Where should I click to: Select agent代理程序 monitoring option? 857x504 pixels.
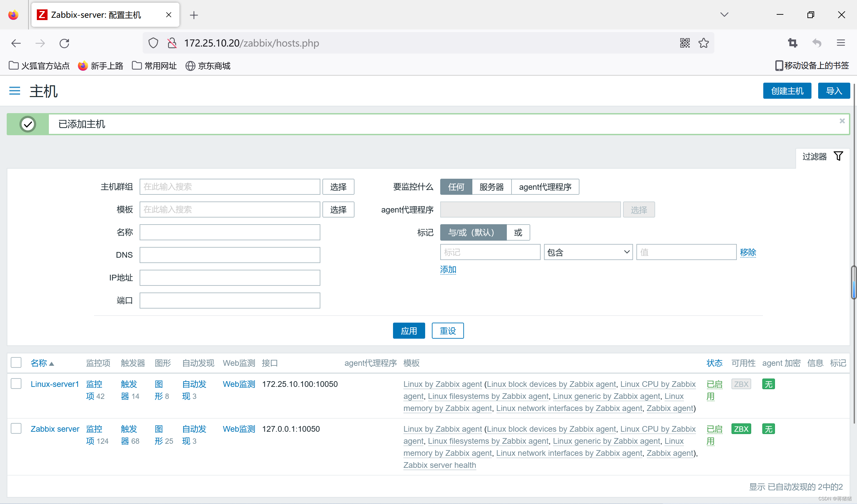545,187
